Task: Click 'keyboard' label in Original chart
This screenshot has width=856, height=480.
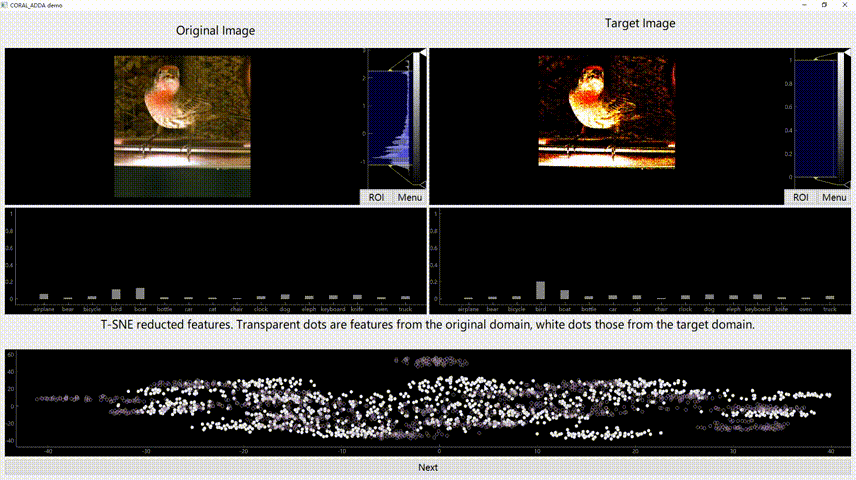Action: click(x=333, y=309)
